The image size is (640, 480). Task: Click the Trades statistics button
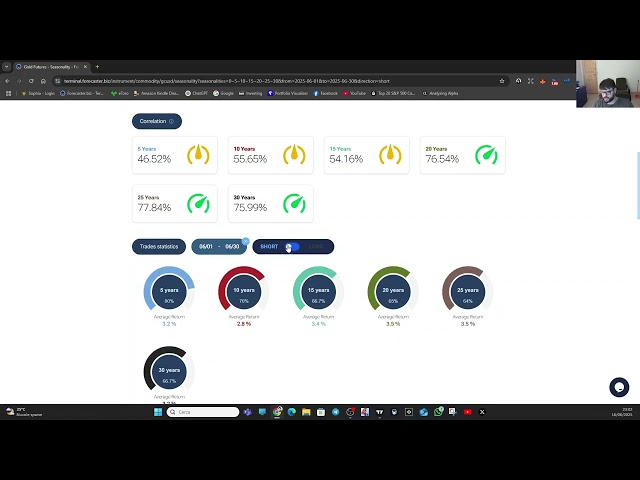tap(160, 247)
